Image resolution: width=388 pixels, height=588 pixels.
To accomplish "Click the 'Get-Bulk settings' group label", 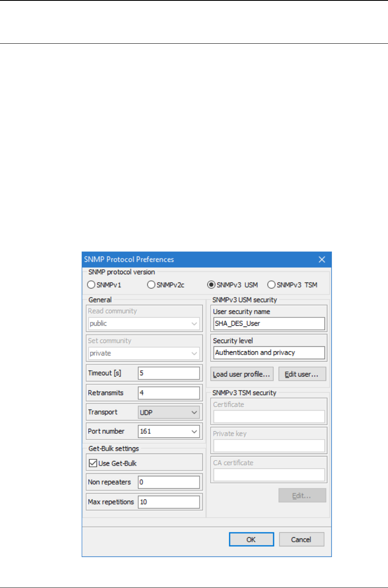I will [x=114, y=449].
